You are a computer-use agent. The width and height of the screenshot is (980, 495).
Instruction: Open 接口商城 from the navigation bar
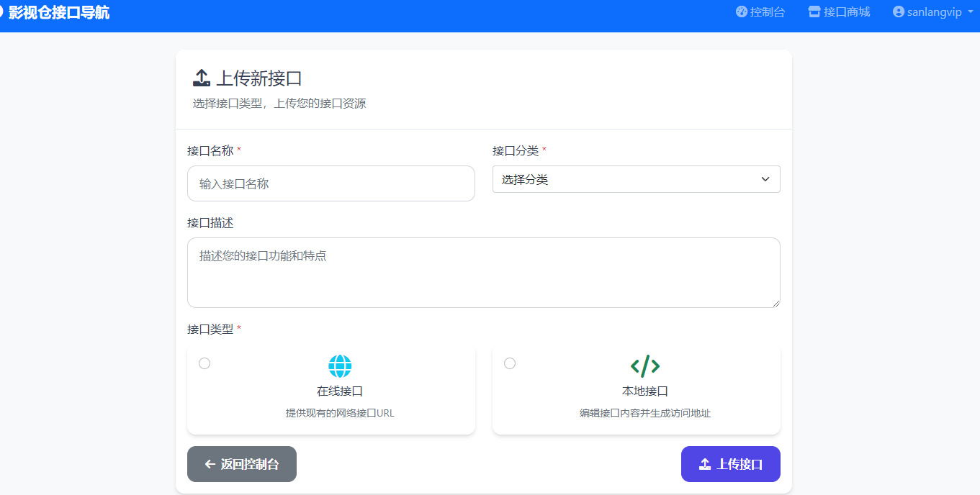coord(839,12)
